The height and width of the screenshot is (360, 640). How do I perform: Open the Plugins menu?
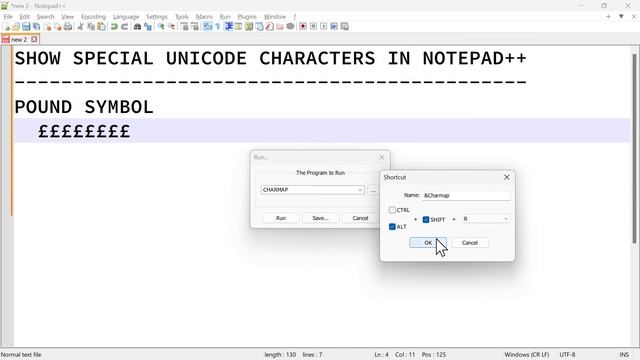point(247,17)
